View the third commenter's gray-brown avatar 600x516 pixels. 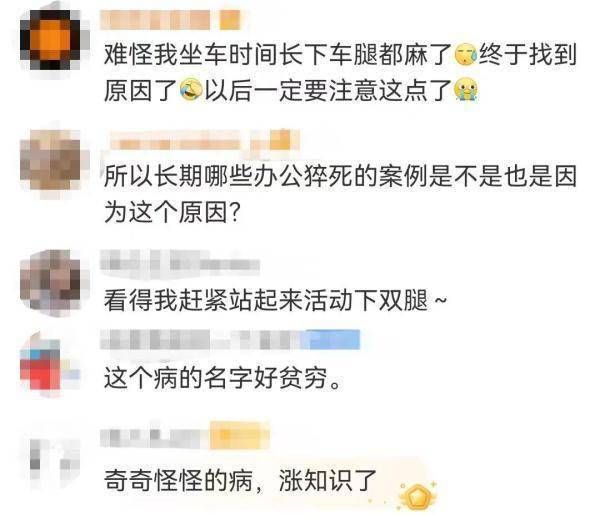51,280
